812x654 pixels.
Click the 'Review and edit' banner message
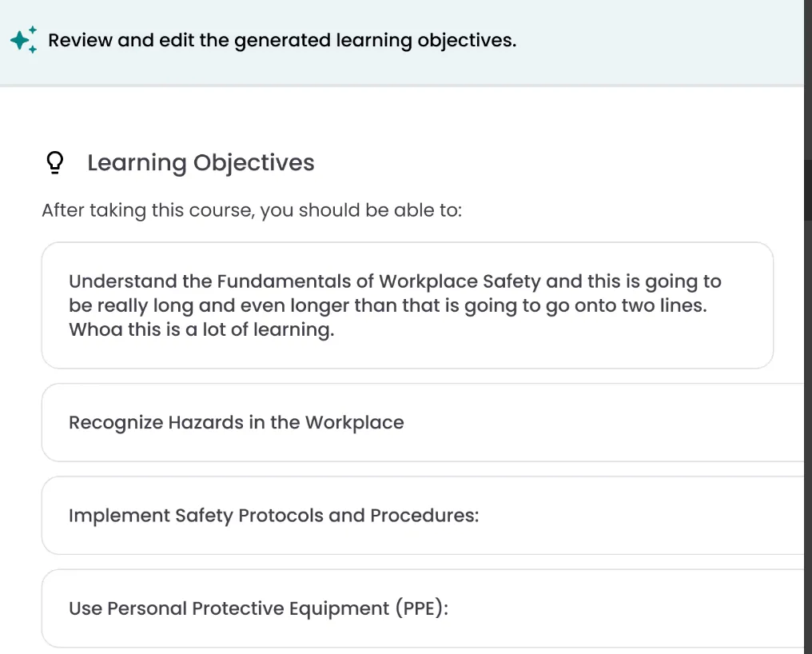click(x=282, y=41)
